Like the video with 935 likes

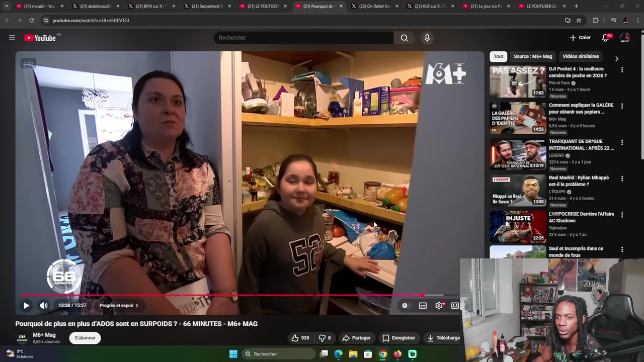coord(300,338)
